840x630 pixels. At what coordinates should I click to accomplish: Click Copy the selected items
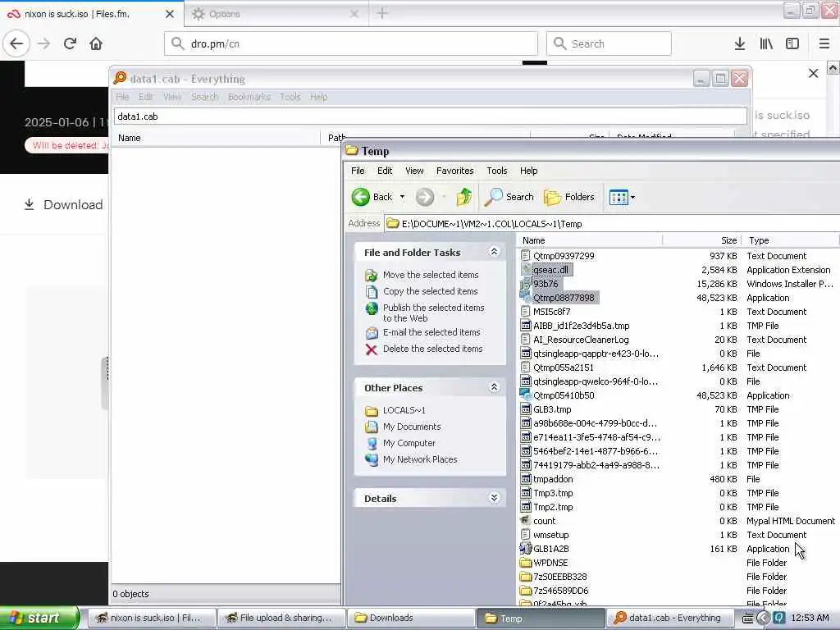click(x=430, y=291)
